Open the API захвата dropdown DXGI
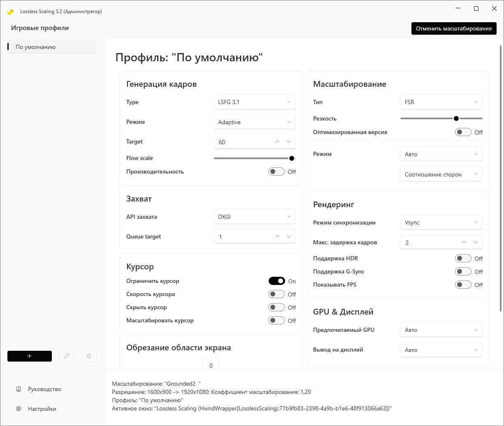The image size is (504, 426). (255, 217)
